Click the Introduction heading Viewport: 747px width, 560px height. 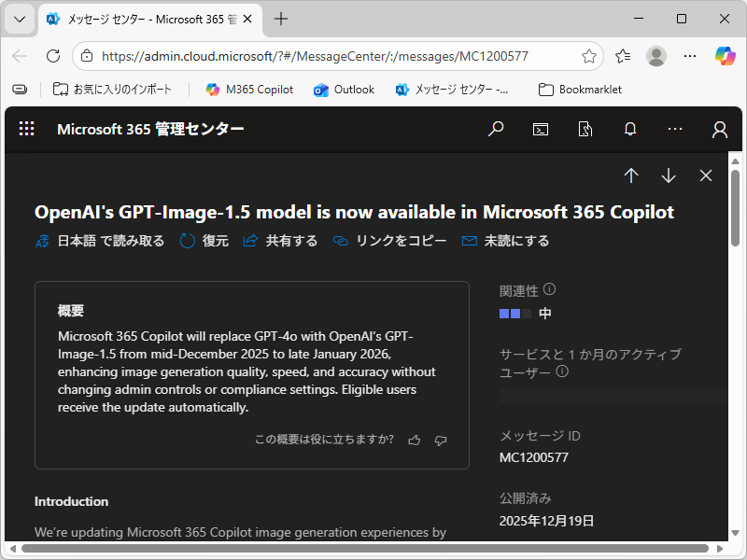pos(72,501)
